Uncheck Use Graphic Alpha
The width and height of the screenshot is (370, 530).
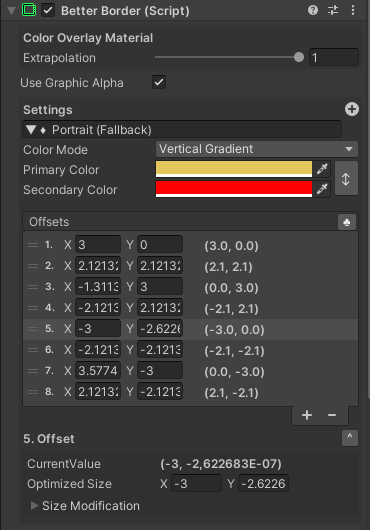(159, 82)
